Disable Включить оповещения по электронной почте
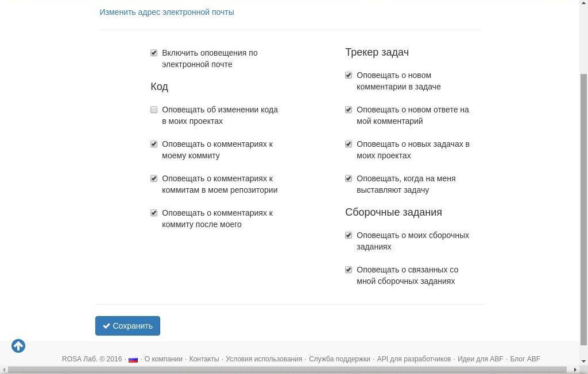The width and height of the screenshot is (588, 374). 154,53
